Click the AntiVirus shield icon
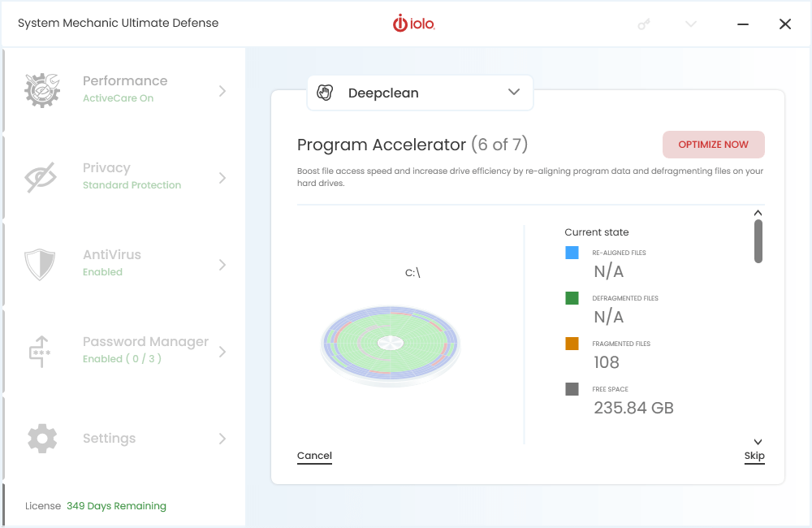812x528 pixels. click(40, 265)
